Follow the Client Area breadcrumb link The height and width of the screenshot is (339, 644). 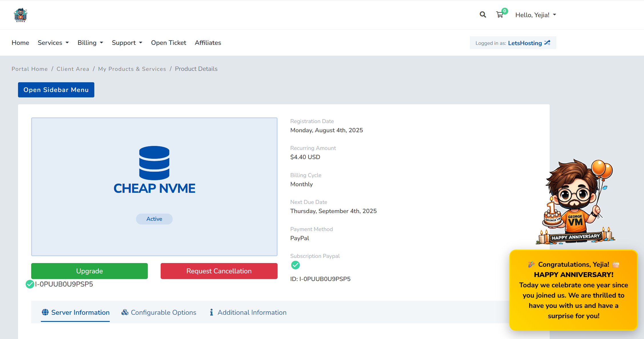click(x=73, y=69)
